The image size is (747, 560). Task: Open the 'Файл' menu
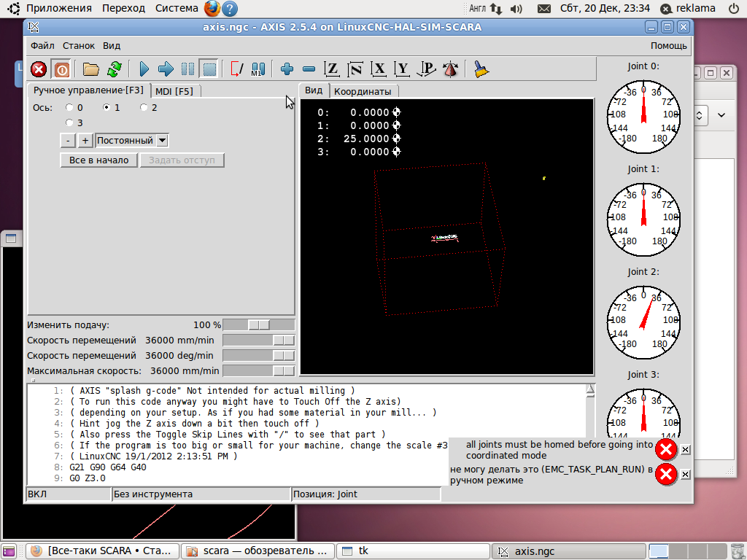click(42, 45)
